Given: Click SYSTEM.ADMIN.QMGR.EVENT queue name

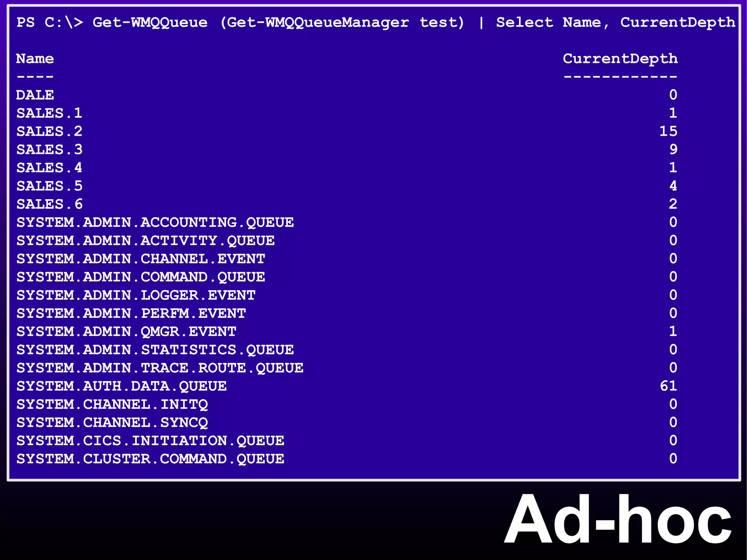Looking at the screenshot, I should (126, 332).
